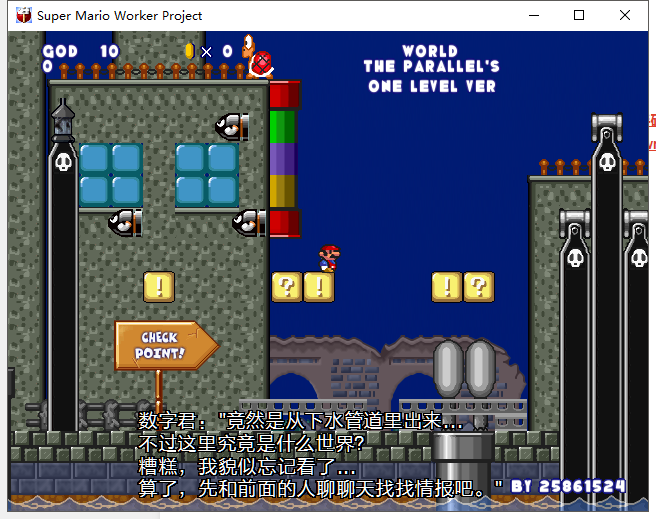Click the lantern atop the left black pillar
656x519 pixels.
[63, 120]
